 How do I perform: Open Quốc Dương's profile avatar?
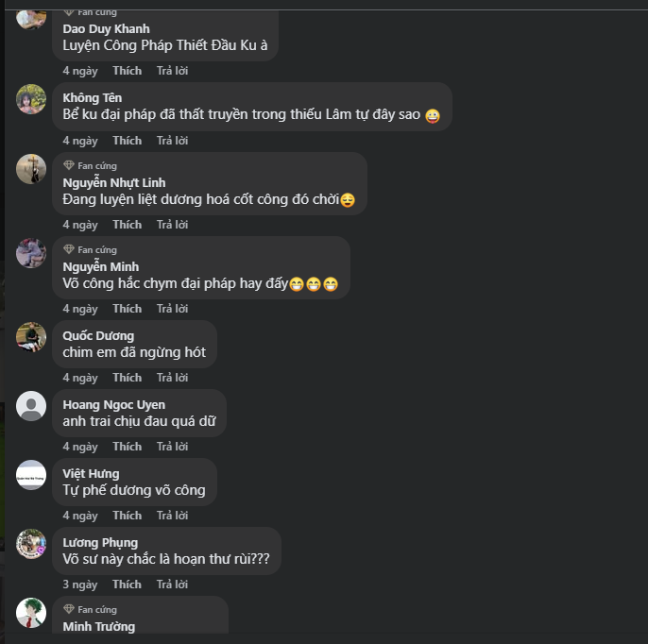31,337
